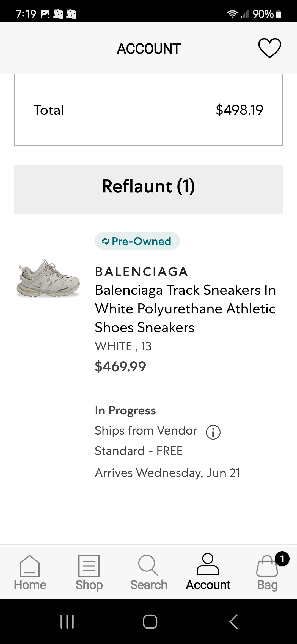Open Android recent apps
This screenshot has width=297, height=644.
pyautogui.click(x=67, y=621)
